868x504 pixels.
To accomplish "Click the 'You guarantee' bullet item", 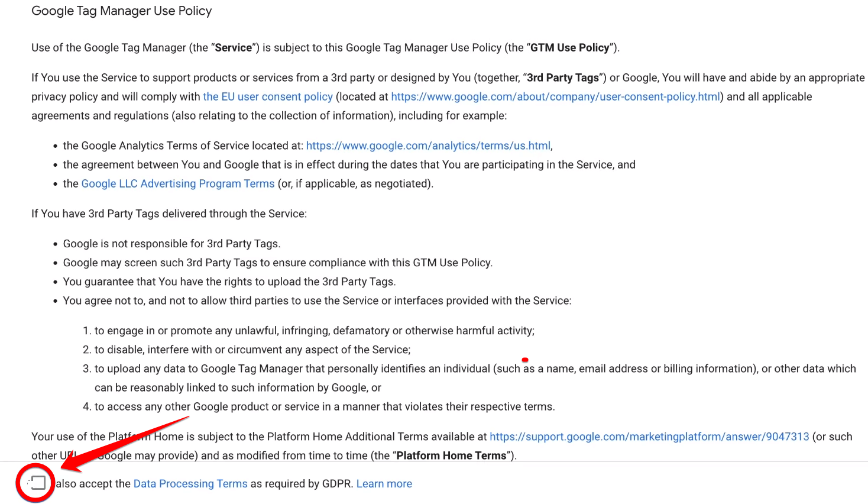I will tap(229, 282).
